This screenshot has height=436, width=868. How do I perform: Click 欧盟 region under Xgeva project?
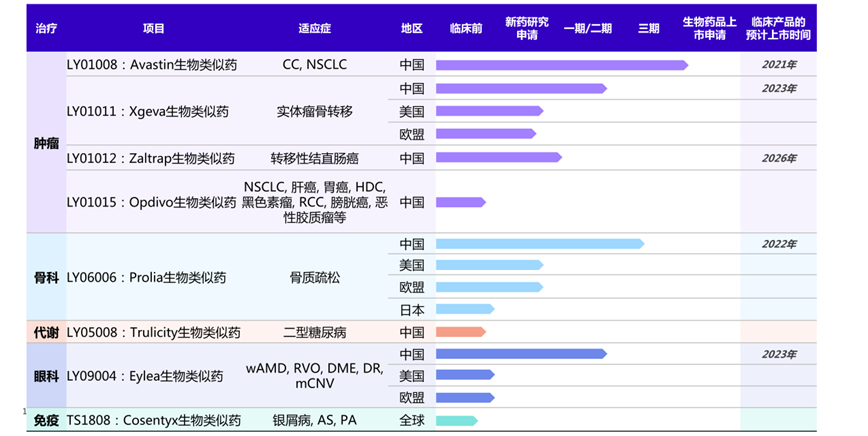tap(412, 134)
